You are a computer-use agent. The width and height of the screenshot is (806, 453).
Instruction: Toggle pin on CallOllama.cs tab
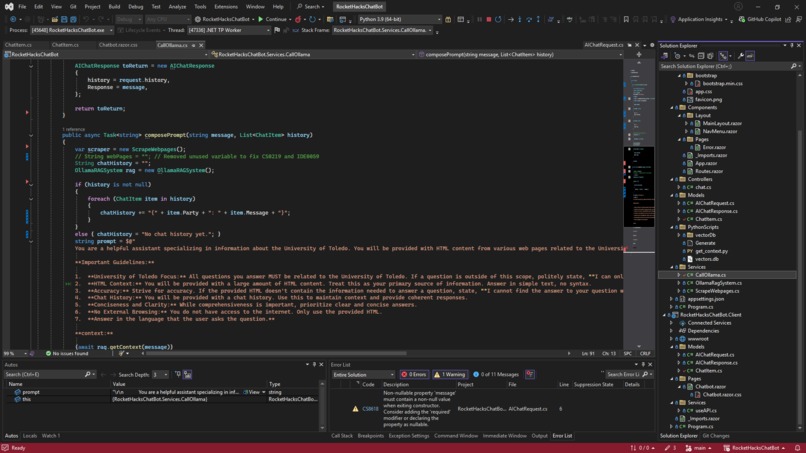pos(194,45)
